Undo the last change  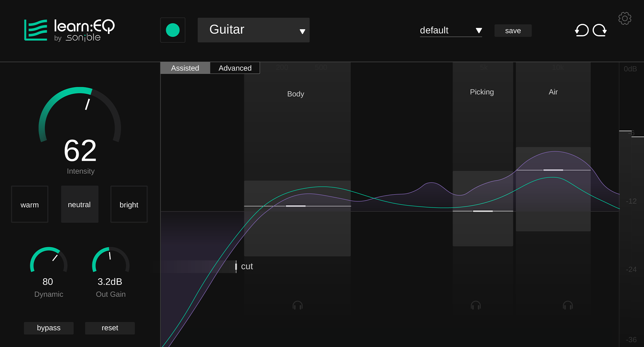[x=582, y=30]
